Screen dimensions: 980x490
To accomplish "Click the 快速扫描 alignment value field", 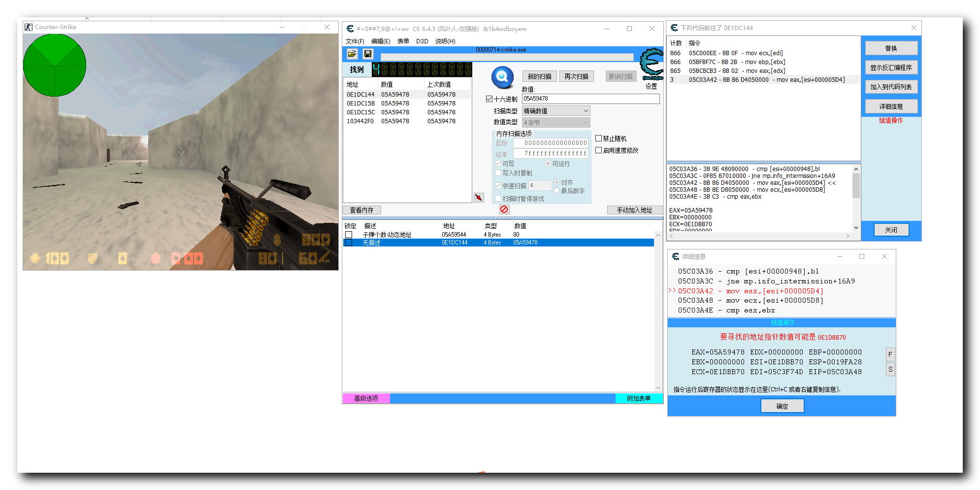I will tap(540, 185).
